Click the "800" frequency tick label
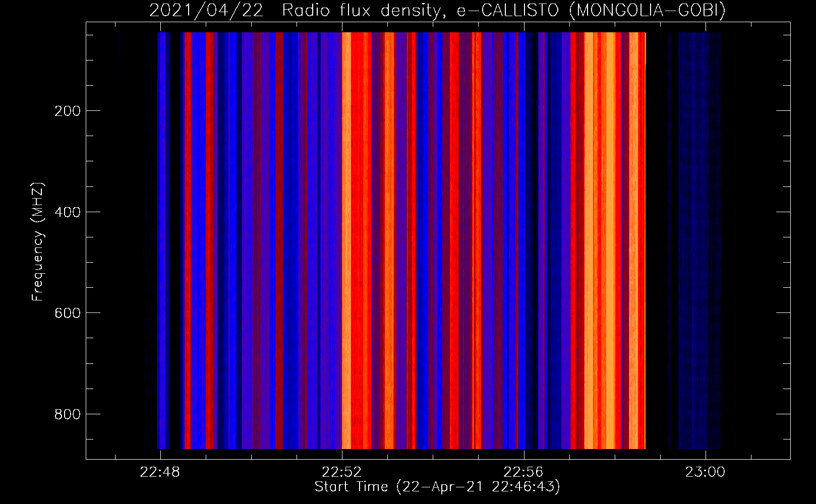This screenshot has width=816, height=504. click(68, 414)
